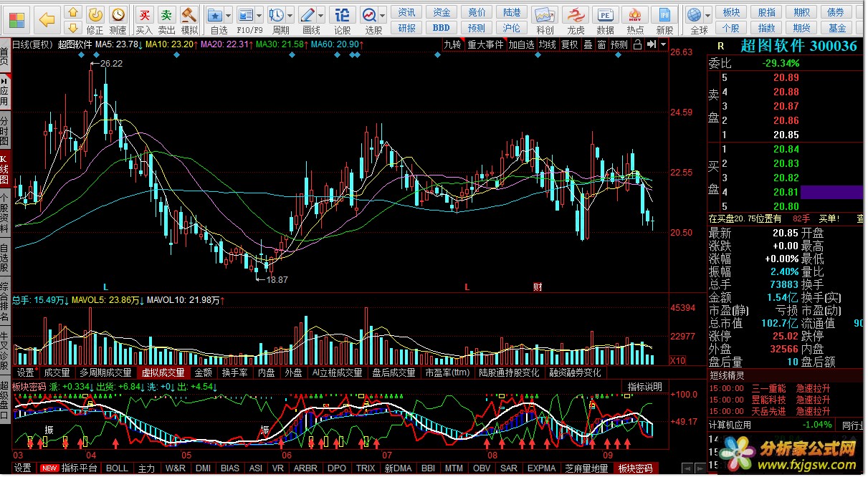Toggle the 窗 multi-window option

[x=601, y=44]
